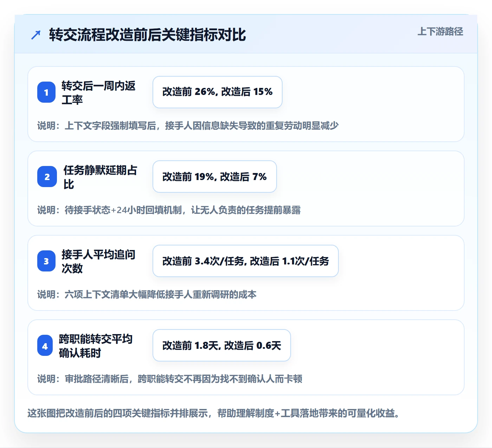Select the number 4 badge

pos(45,346)
